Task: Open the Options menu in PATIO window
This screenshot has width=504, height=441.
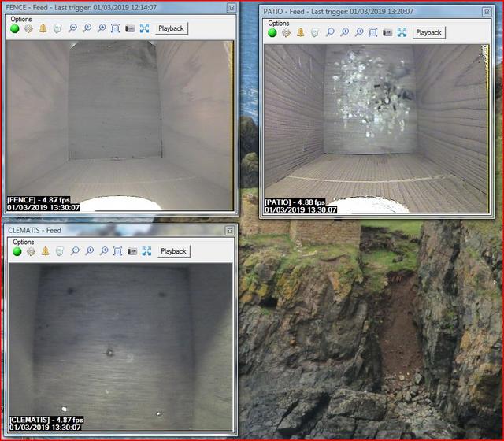Action: click(279, 23)
